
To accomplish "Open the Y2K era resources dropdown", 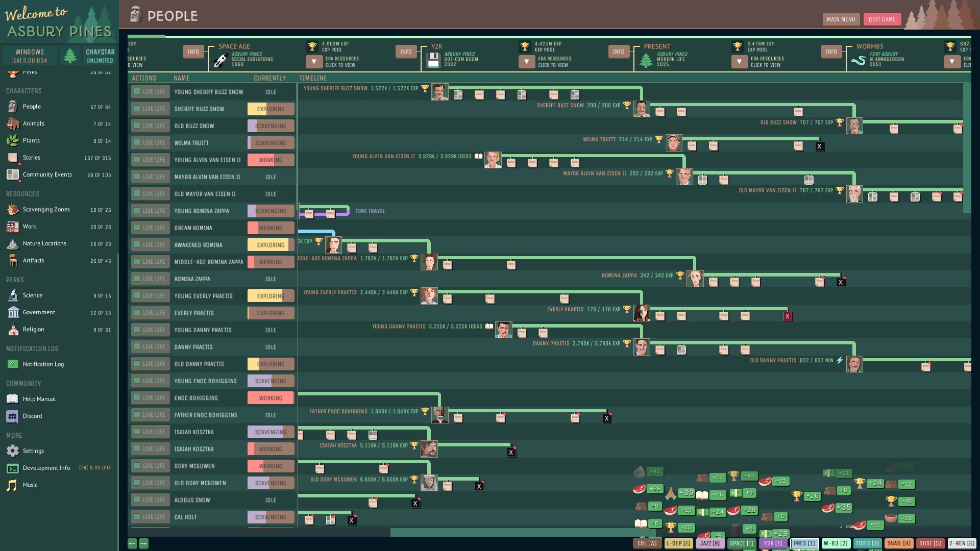I will coord(526,61).
